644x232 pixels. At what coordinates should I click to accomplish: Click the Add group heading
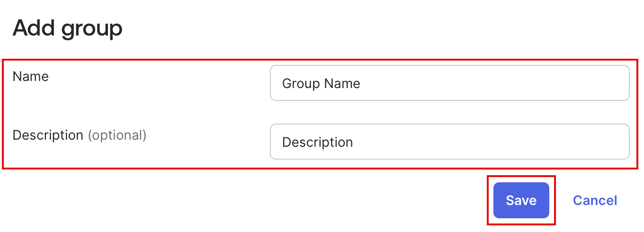coord(68,28)
